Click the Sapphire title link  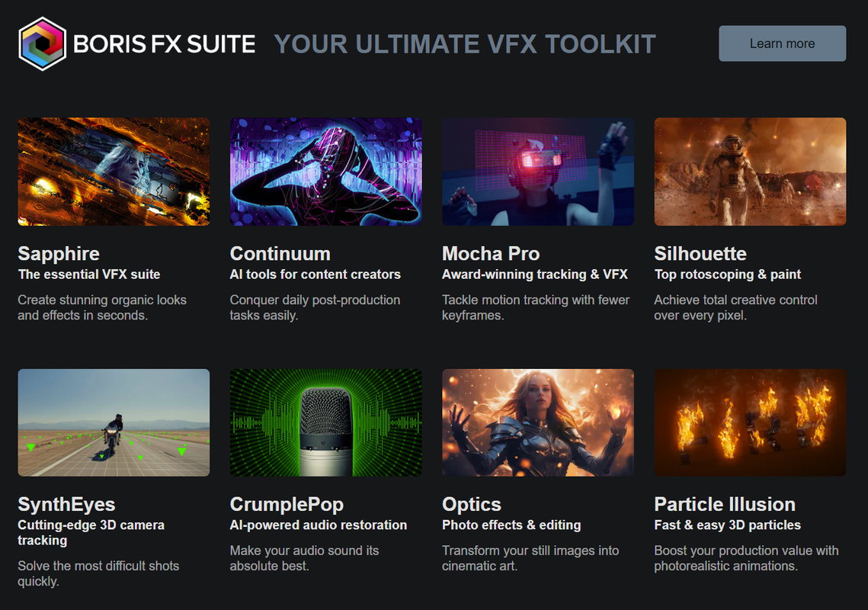tap(59, 254)
